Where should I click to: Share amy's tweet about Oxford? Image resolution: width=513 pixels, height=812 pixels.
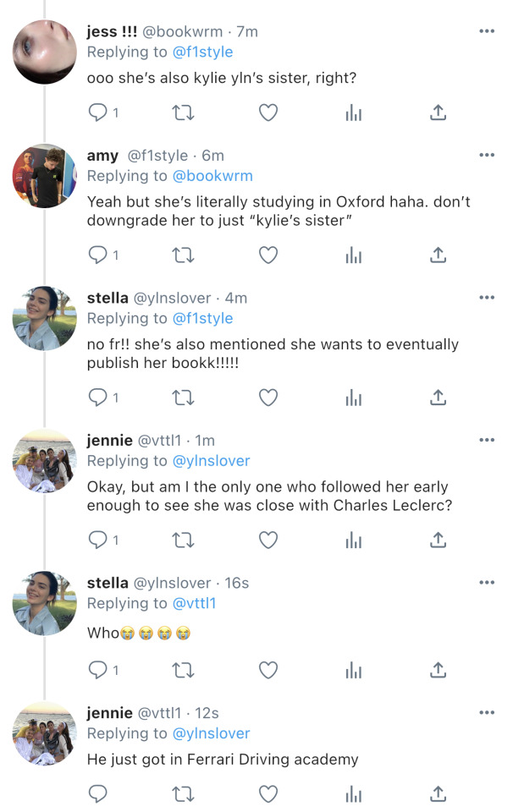point(439,255)
